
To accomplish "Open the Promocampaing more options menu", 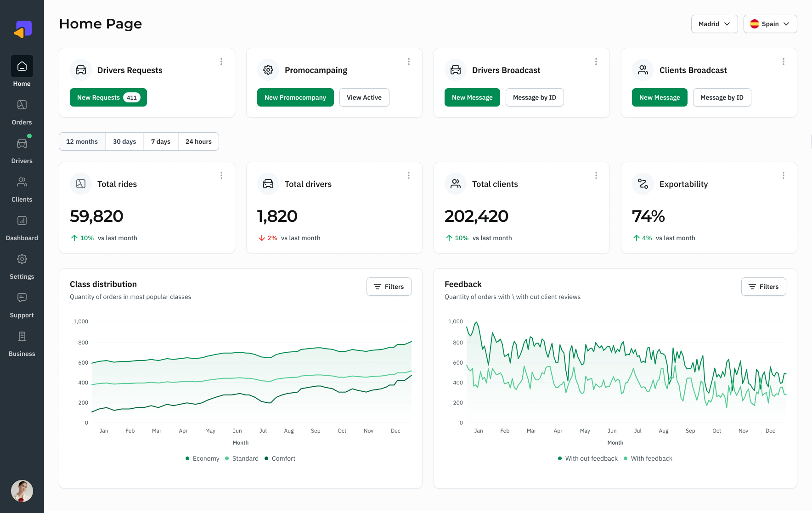I will (x=409, y=62).
